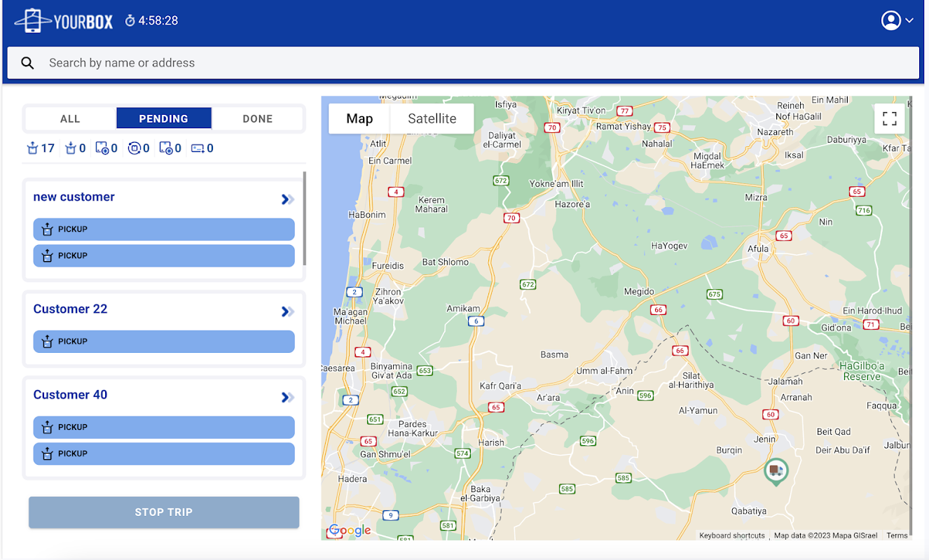Click the pickup counter icon showing 17
Viewport: 929px width, 560px height.
pyautogui.click(x=32, y=148)
